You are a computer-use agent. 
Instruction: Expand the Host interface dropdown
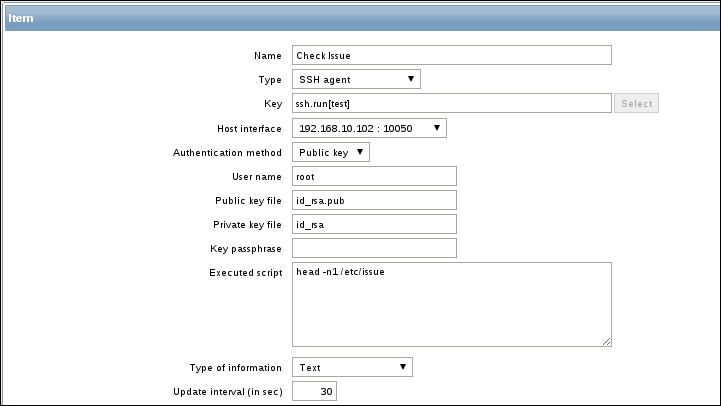click(x=369, y=128)
